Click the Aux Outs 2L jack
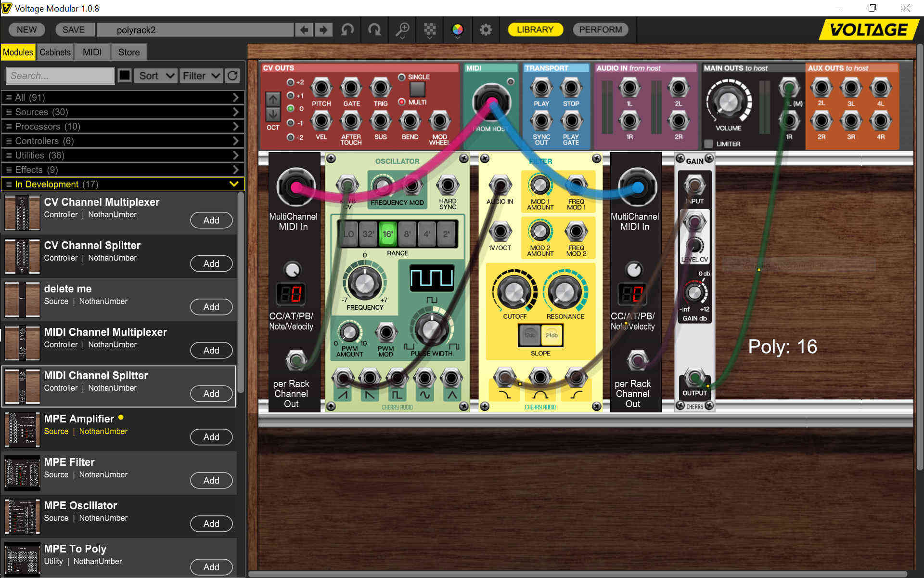This screenshot has height=578, width=924. (821, 88)
